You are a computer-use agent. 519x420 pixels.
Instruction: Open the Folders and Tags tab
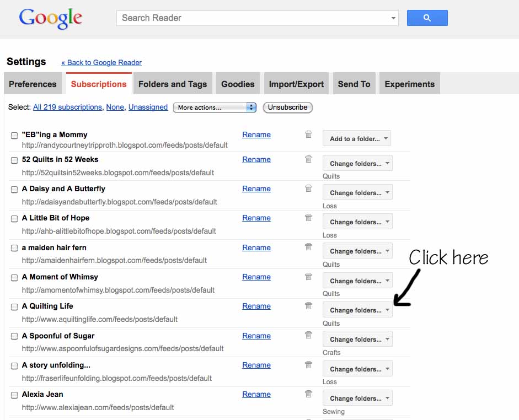(x=173, y=83)
